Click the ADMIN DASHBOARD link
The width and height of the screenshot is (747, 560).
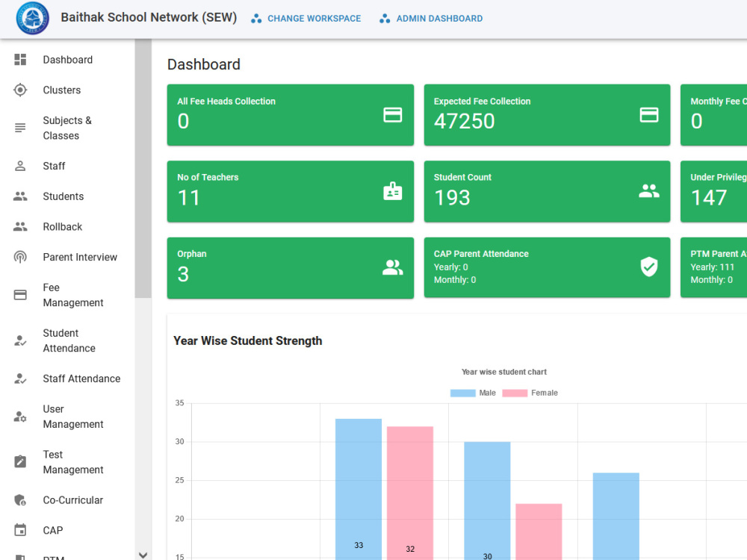(x=431, y=19)
